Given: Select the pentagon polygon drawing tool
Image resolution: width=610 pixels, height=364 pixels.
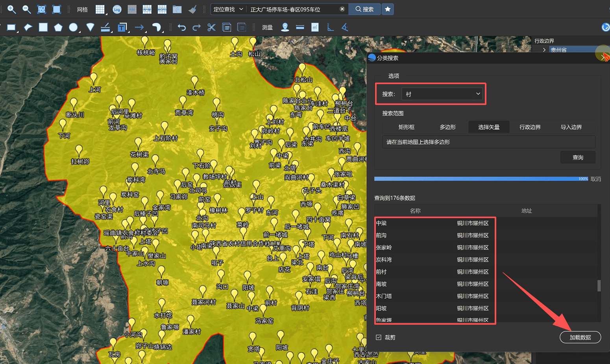Looking at the screenshot, I should pos(58,27).
